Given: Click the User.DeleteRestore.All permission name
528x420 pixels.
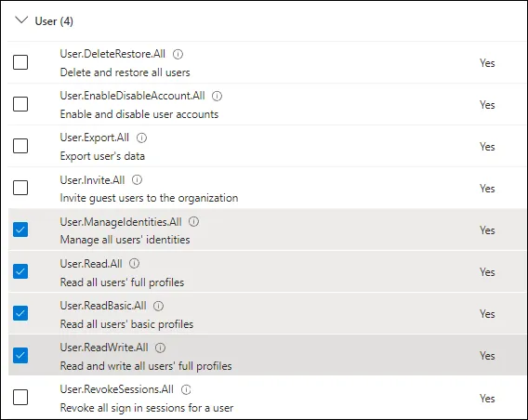Looking at the screenshot, I should (112, 54).
